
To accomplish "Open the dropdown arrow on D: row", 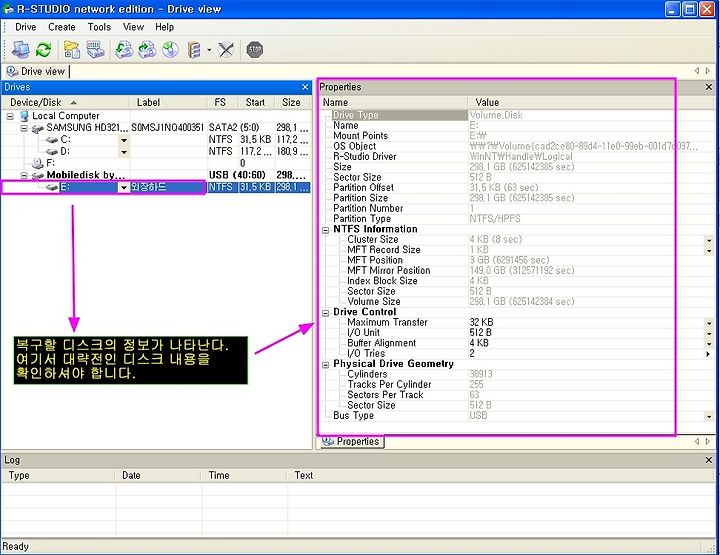I will coord(124,152).
